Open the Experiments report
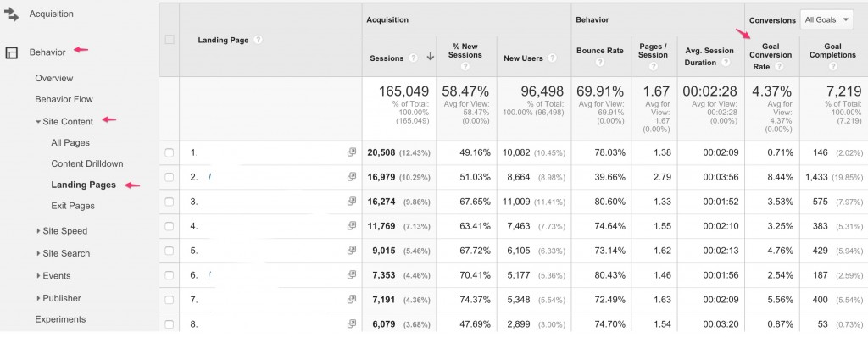 coord(60,319)
